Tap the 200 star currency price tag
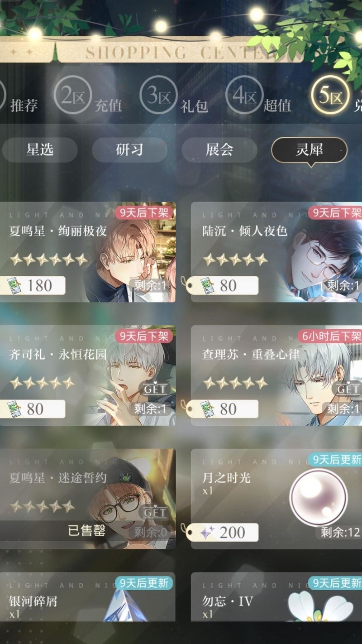 (x=222, y=532)
